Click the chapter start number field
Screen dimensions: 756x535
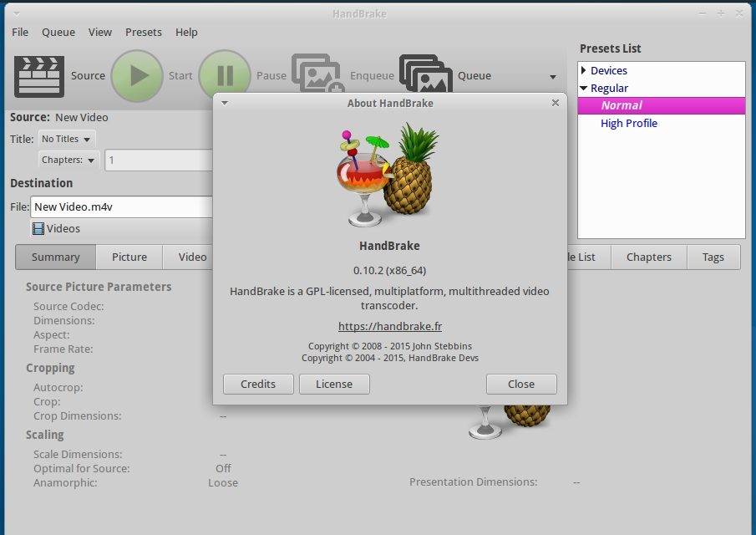point(159,160)
